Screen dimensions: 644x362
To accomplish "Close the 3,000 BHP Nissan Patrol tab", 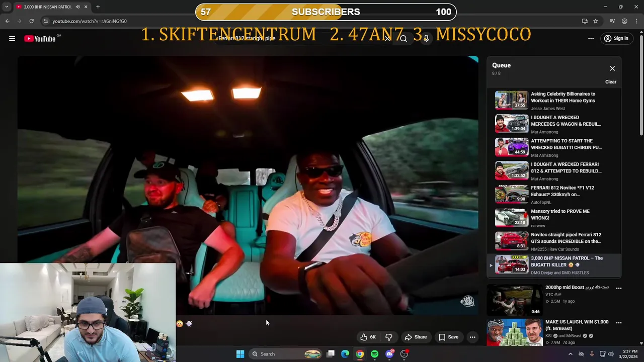I will 86,7.
